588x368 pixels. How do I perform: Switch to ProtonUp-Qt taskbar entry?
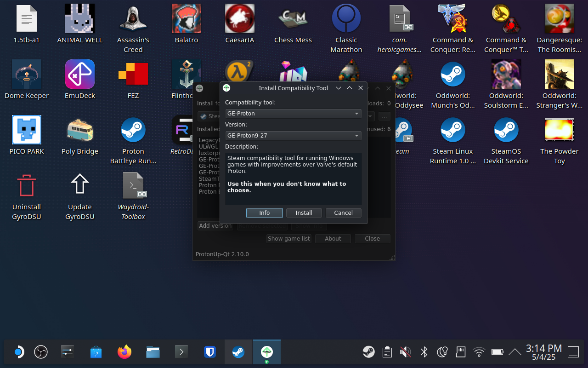(x=266, y=352)
